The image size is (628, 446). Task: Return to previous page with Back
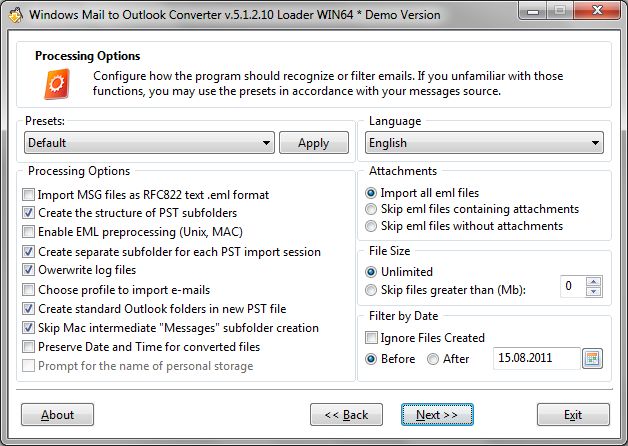pos(347,415)
